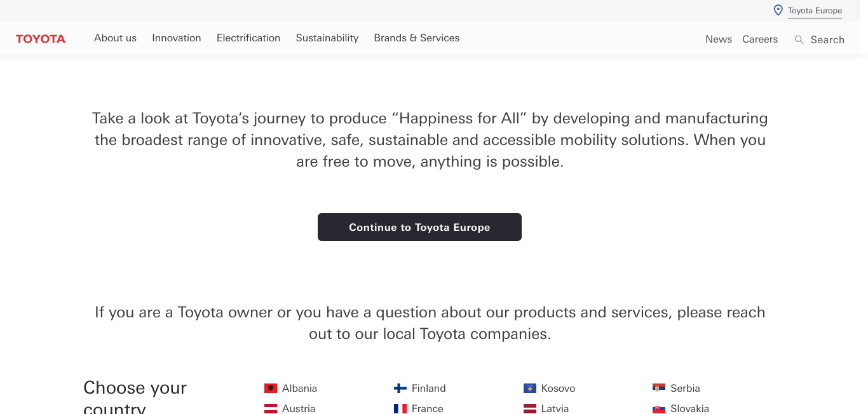Click the location pin icon
Viewport: 868px width, 414px height.
(778, 10)
